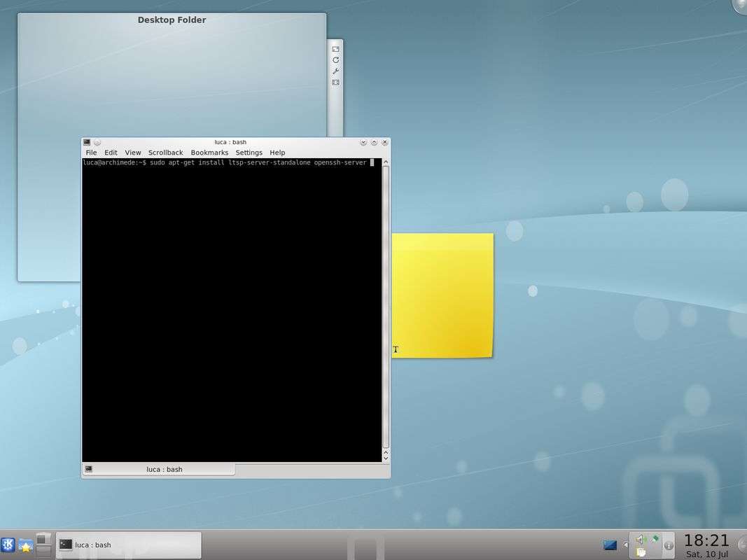
Task: Click the volume speaker icon in system tray
Action: coord(639,539)
